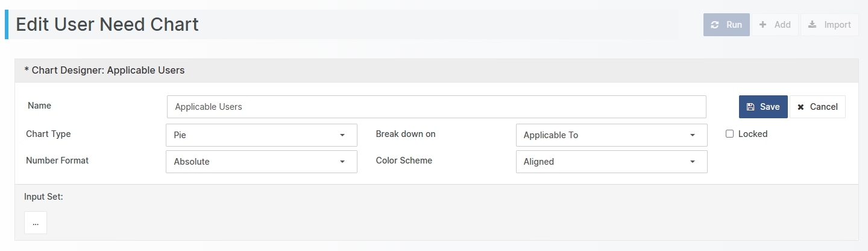Click the Edit User Need Chart heading
868x251 pixels.
[x=107, y=25]
